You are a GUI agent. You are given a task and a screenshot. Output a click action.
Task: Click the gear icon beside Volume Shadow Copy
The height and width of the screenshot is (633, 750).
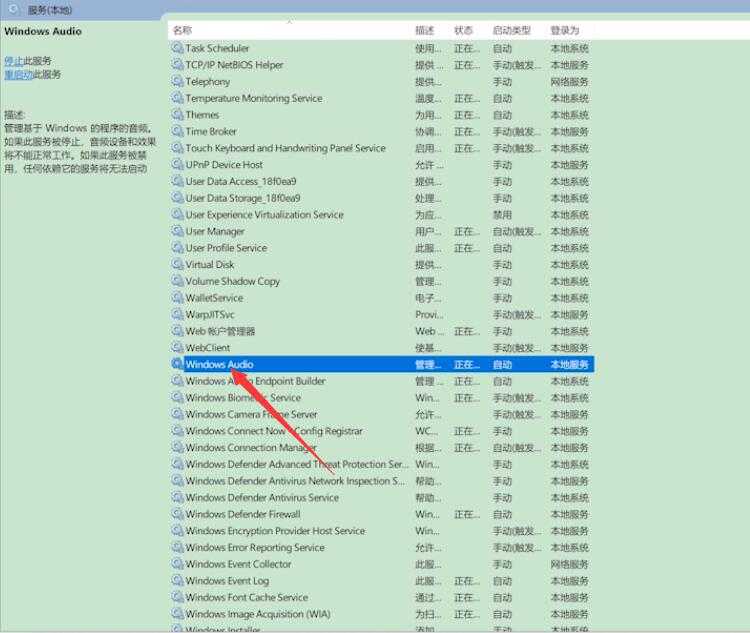177,281
